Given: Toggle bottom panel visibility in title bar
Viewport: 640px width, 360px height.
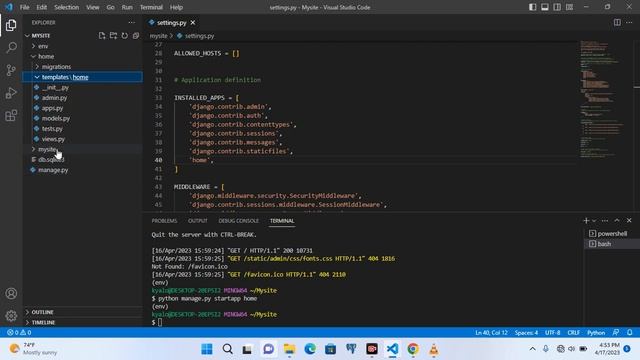Looking at the screenshot, I should (x=545, y=7).
